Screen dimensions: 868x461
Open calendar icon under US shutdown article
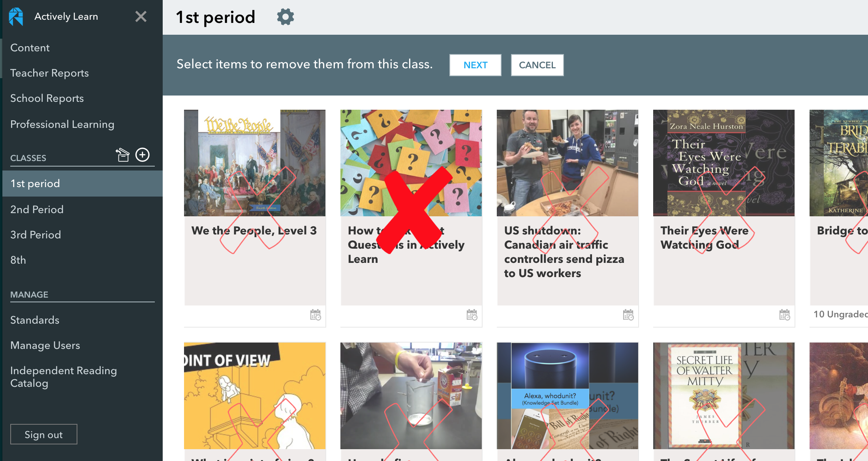pos(628,315)
